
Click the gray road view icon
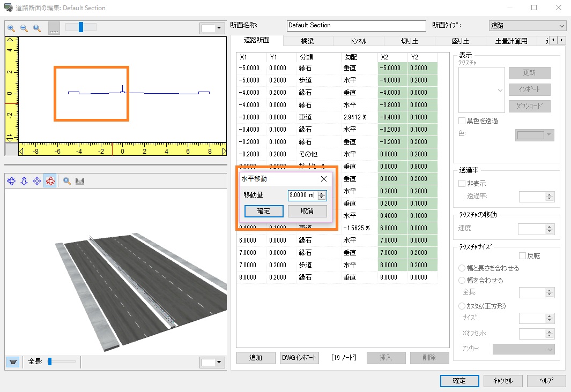[x=80, y=182]
